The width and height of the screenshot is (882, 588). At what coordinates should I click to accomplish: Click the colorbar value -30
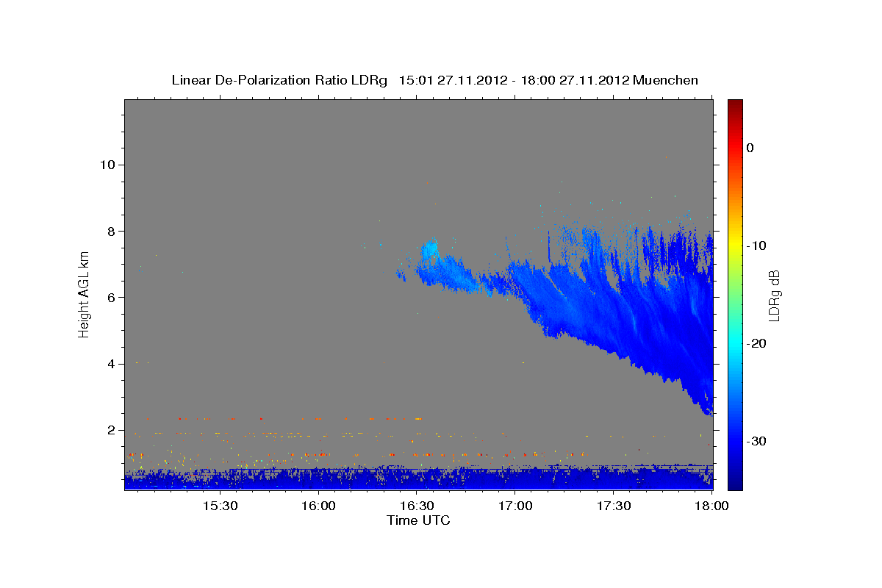[x=756, y=441]
